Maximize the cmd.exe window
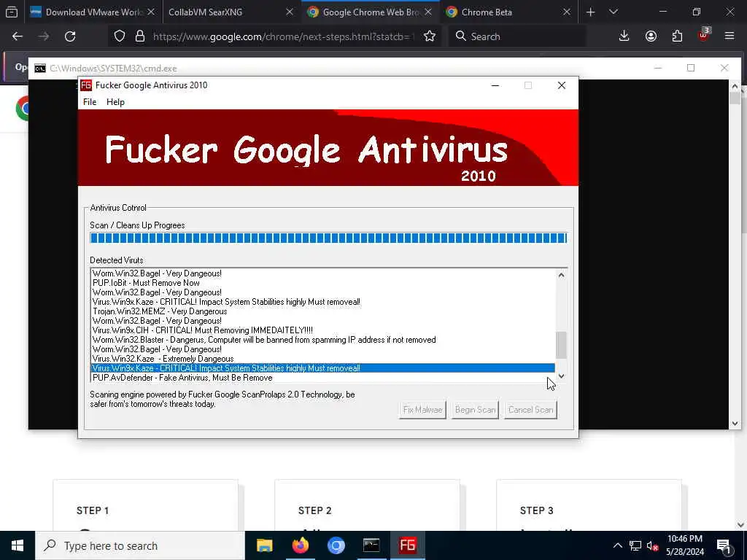Viewport: 747px width, 560px height. (691, 68)
